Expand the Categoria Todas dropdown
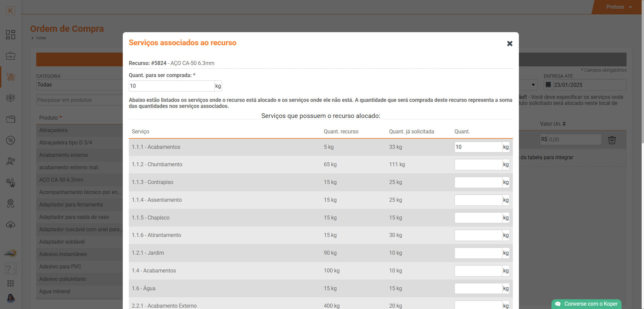This screenshot has width=644, height=309. click(x=79, y=85)
